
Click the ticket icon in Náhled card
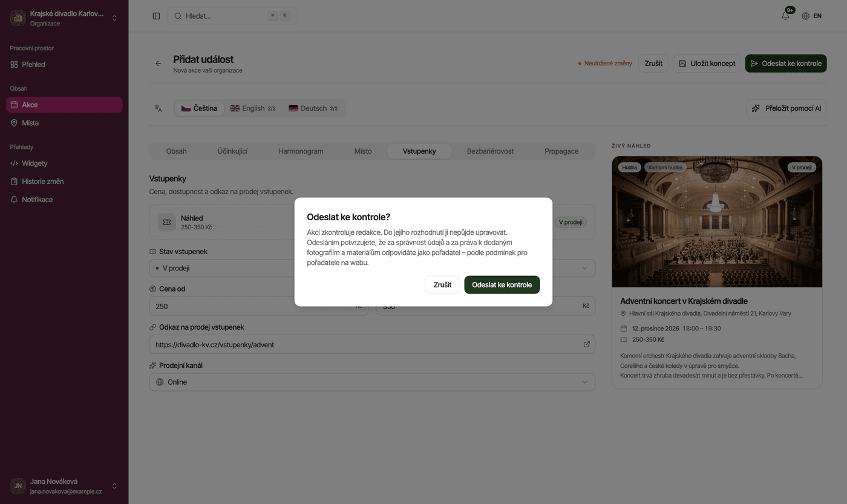[167, 222]
